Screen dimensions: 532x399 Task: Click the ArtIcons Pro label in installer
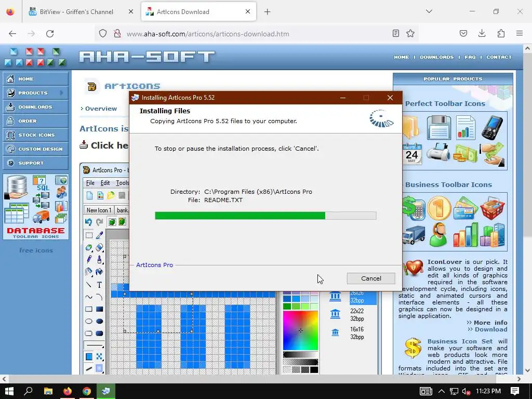pyautogui.click(x=154, y=265)
